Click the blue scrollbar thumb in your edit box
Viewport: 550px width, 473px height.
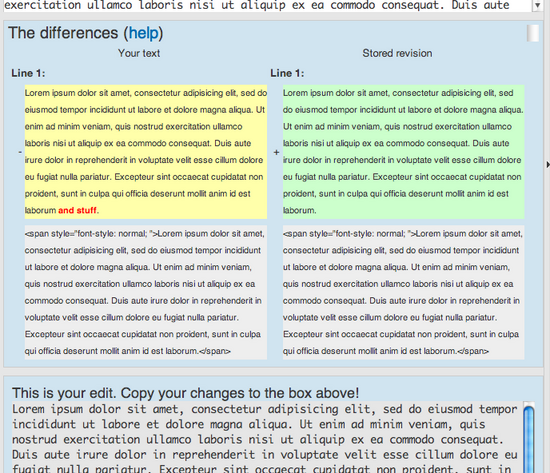point(528,439)
